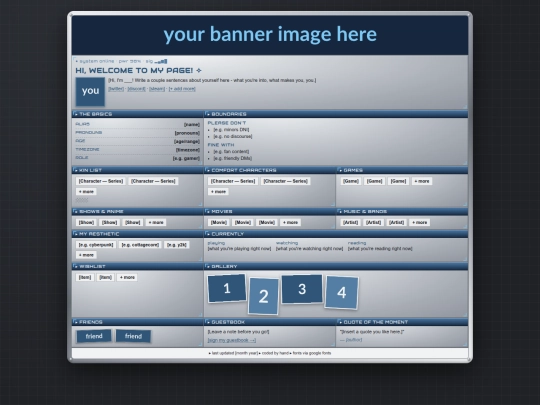Open gallery photo 4
540x405 pixels.
342,292
